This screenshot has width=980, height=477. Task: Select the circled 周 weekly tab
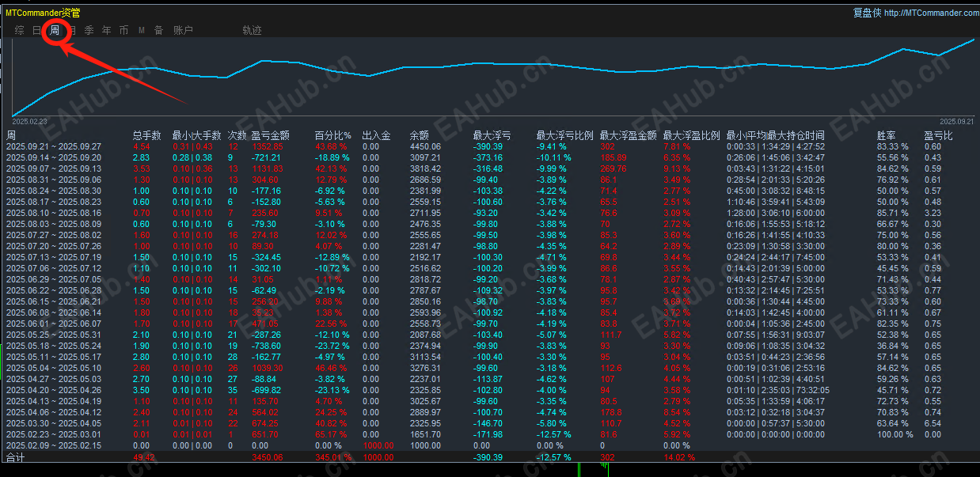tap(55, 31)
